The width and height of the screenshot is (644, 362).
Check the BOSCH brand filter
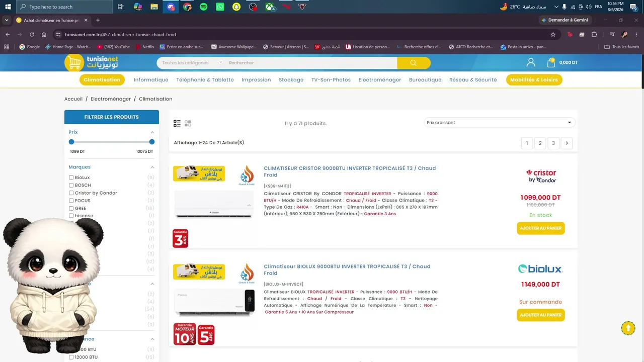[71, 185]
